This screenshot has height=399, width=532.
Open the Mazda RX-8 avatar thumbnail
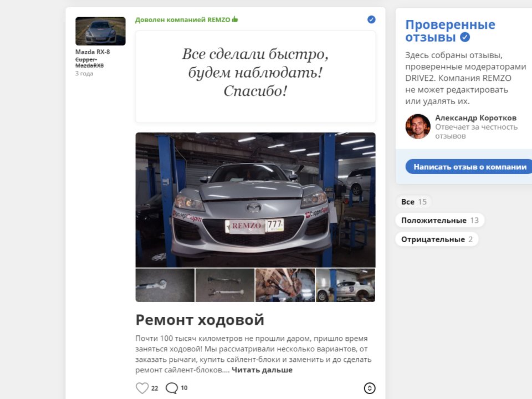(100, 31)
